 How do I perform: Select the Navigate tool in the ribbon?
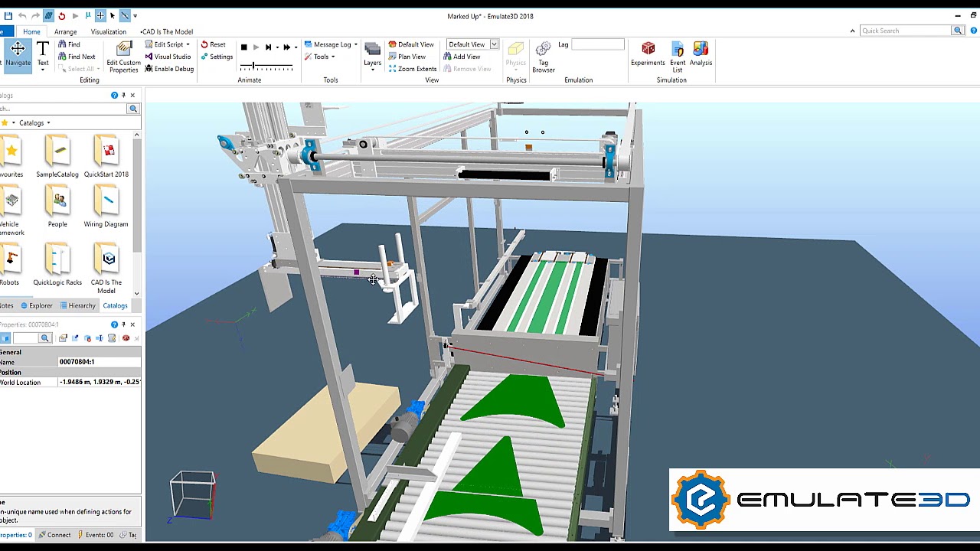[17, 55]
